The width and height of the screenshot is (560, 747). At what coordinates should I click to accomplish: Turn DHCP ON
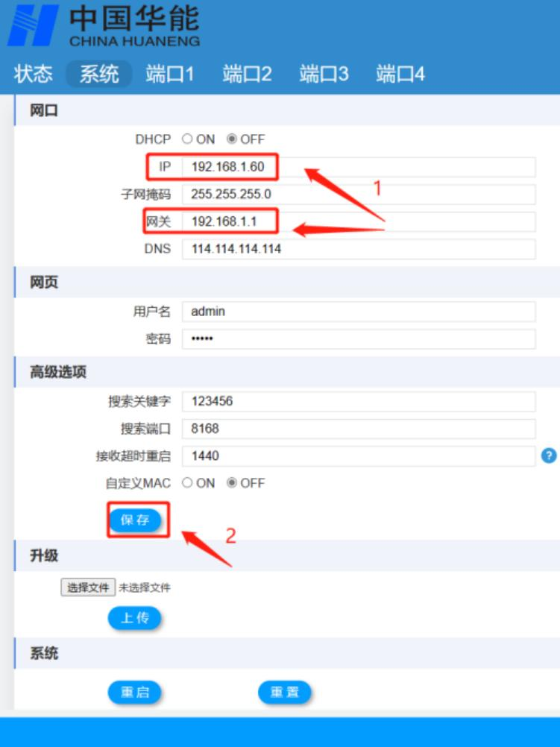(x=187, y=139)
